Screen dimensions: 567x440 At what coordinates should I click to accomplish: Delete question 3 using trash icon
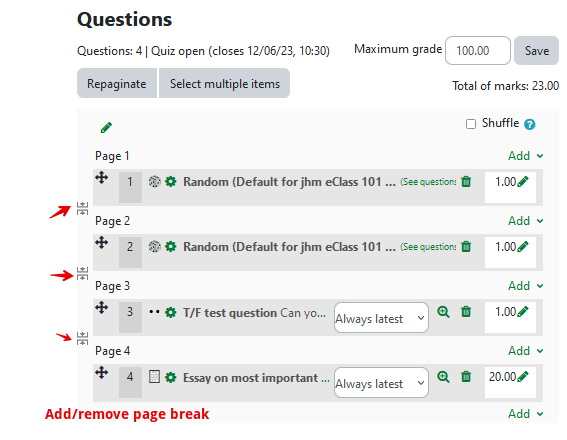point(466,312)
